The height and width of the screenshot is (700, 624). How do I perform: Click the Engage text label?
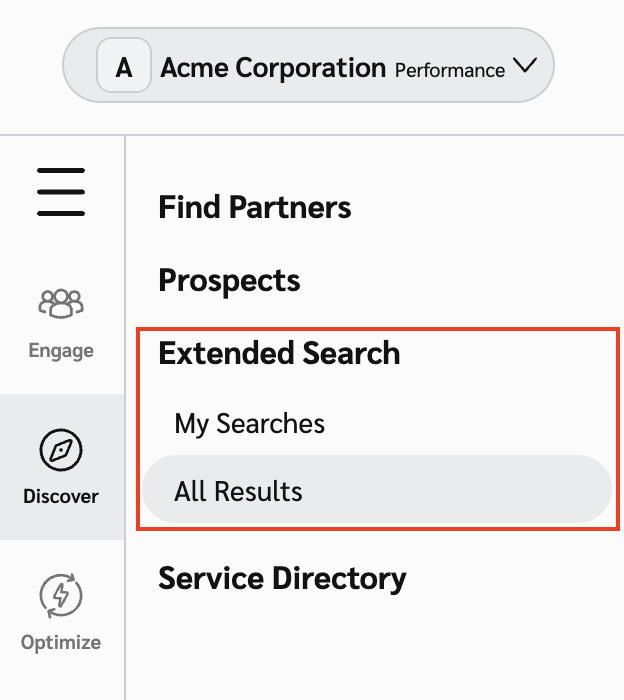click(61, 351)
